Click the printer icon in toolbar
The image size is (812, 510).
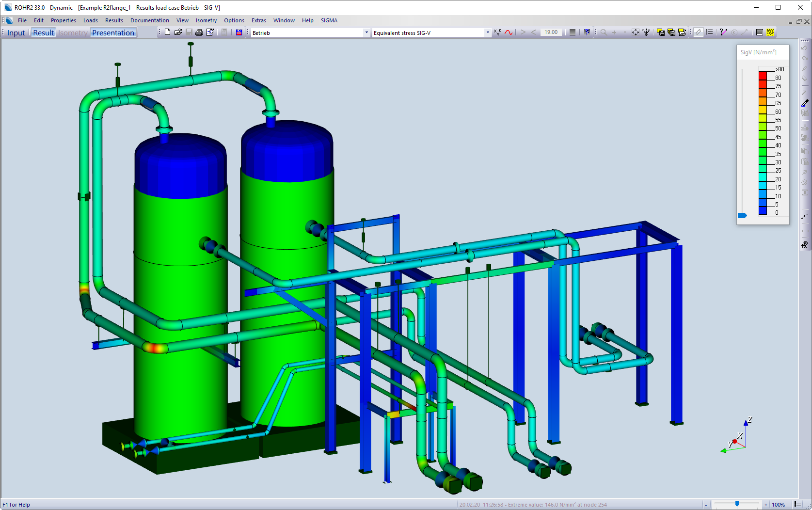(199, 32)
